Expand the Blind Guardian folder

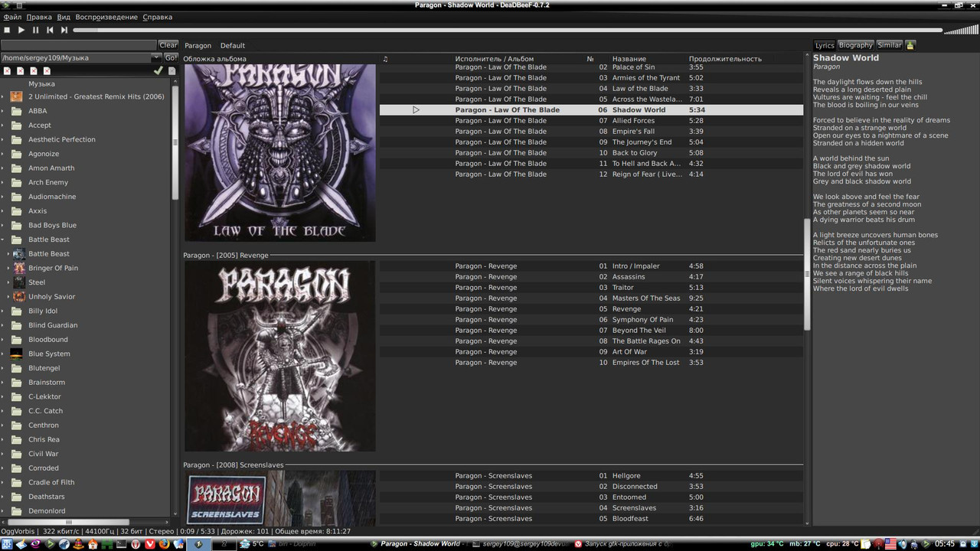pyautogui.click(x=3, y=325)
